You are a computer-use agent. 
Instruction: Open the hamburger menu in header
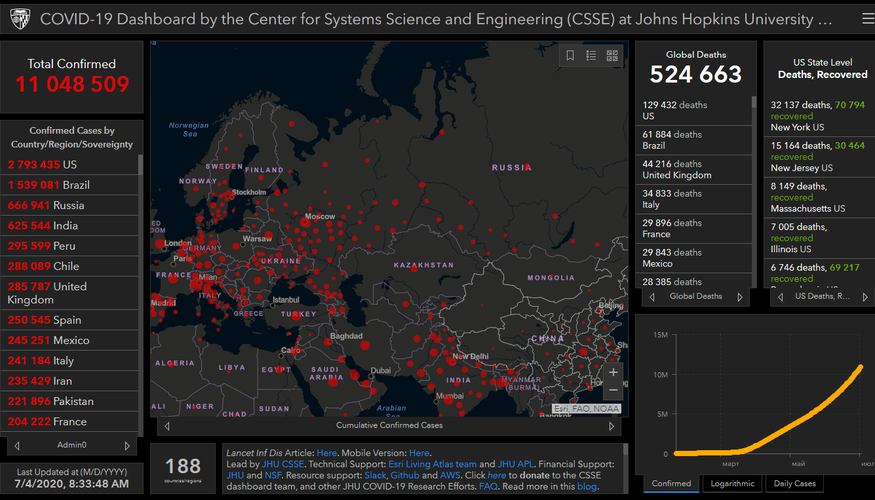pos(863,19)
